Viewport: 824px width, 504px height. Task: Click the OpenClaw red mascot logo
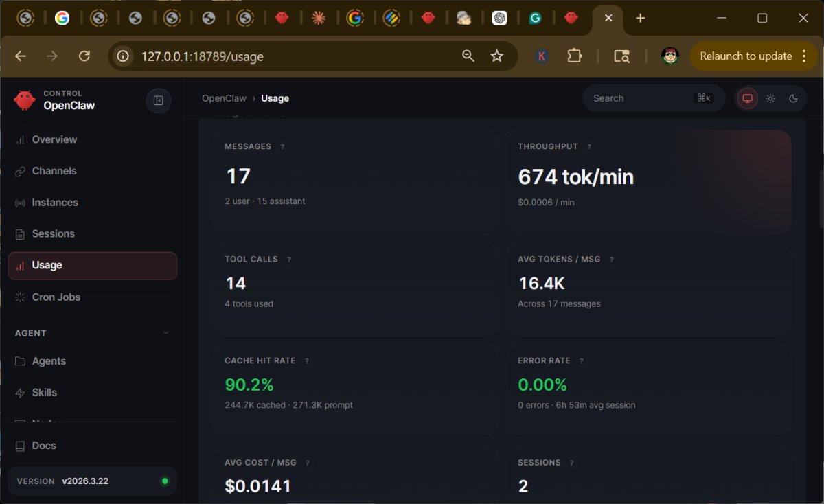(25, 100)
